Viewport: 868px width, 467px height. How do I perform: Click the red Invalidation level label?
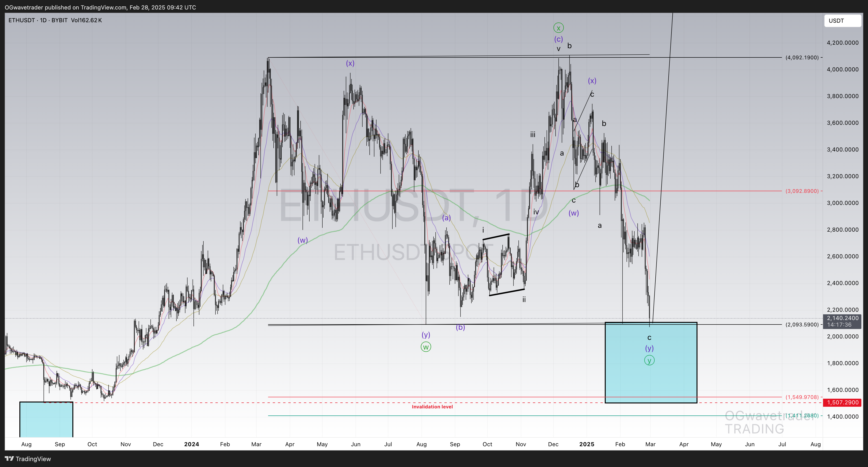[432, 407]
